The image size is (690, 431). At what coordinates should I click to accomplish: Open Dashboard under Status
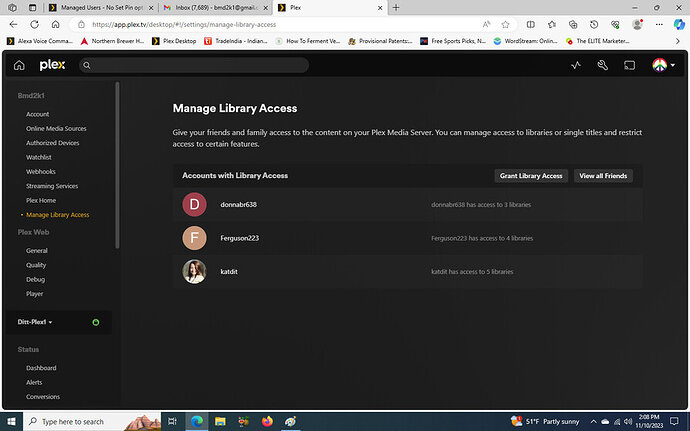point(41,368)
